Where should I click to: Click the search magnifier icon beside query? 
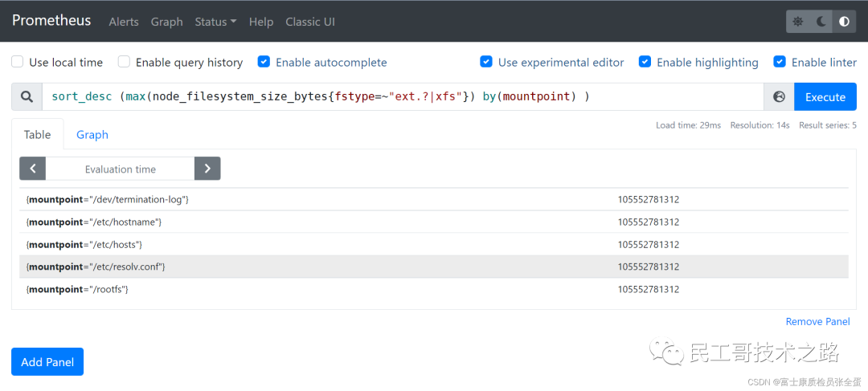pyautogui.click(x=27, y=97)
